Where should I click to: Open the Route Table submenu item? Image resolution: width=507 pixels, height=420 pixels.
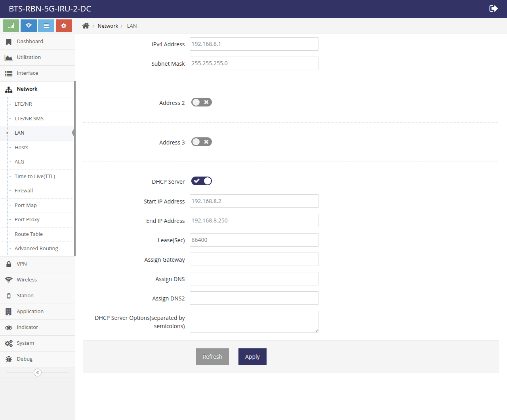click(37, 234)
